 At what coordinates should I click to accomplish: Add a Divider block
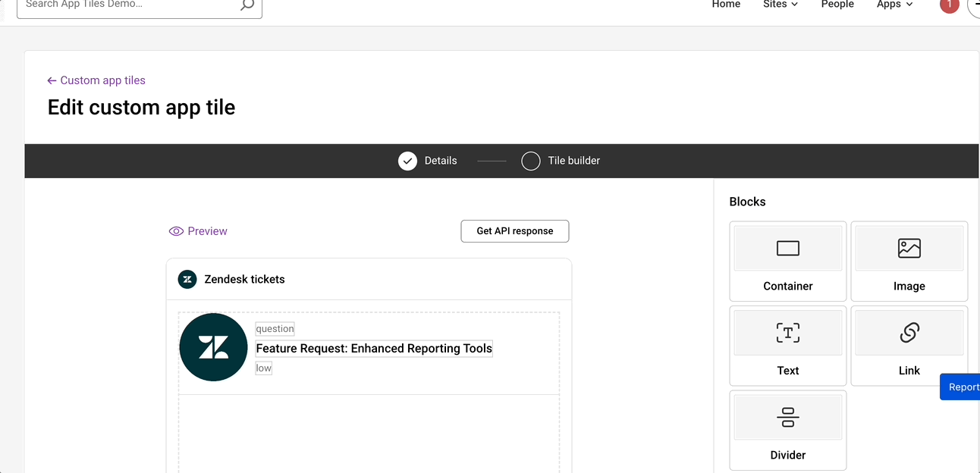click(787, 430)
